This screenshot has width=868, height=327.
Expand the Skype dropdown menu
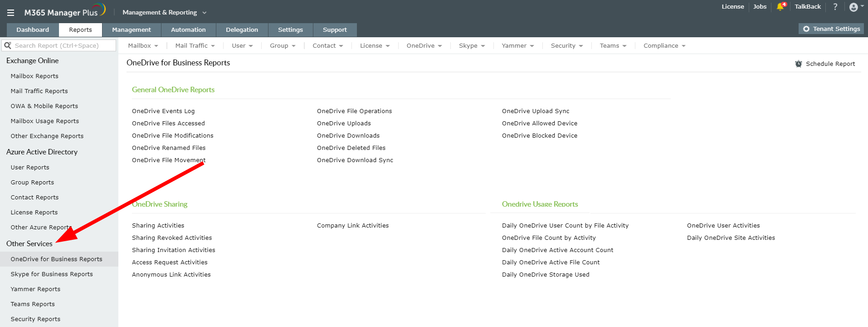click(472, 45)
